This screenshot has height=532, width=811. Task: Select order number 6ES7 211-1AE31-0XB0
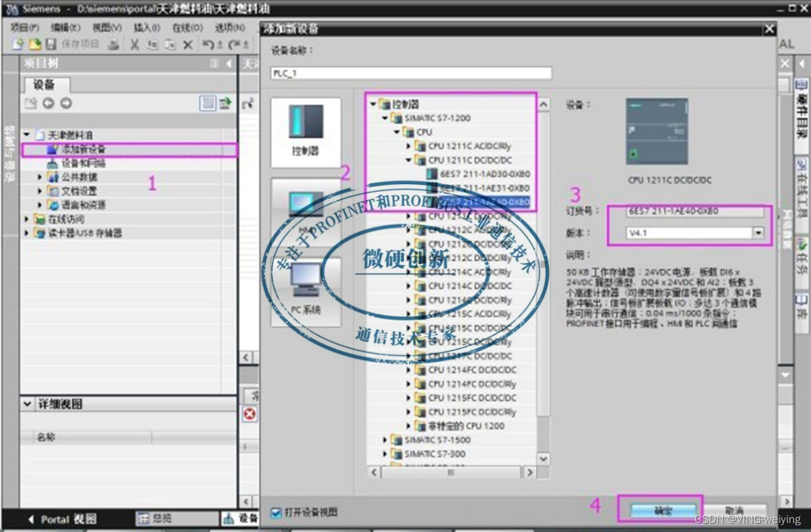(485, 188)
